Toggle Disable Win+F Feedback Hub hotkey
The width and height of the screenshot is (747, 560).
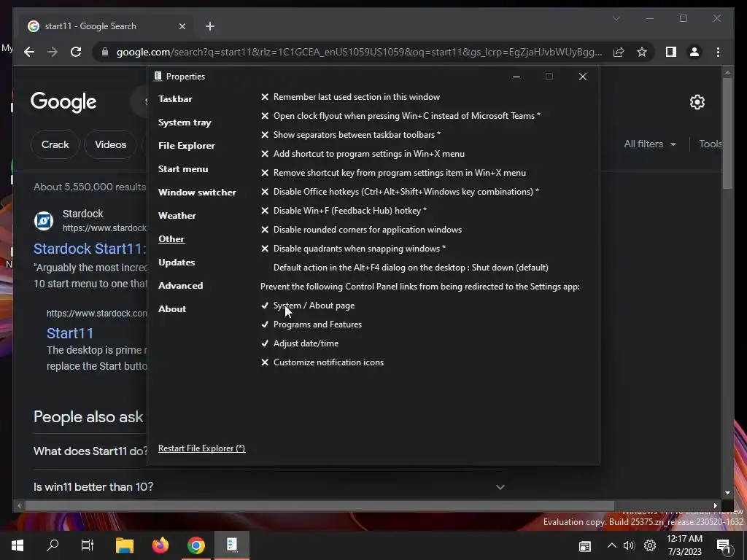[344, 211]
